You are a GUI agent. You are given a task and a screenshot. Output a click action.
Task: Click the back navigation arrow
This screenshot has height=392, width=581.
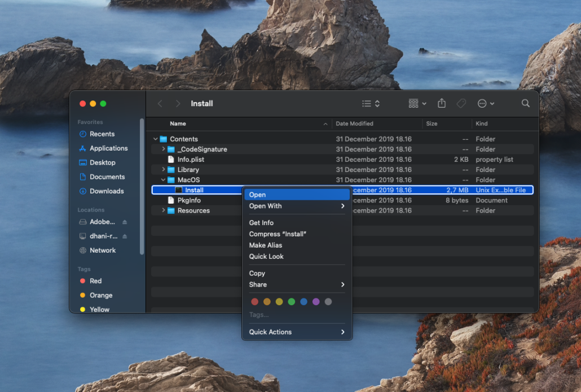[x=160, y=104]
